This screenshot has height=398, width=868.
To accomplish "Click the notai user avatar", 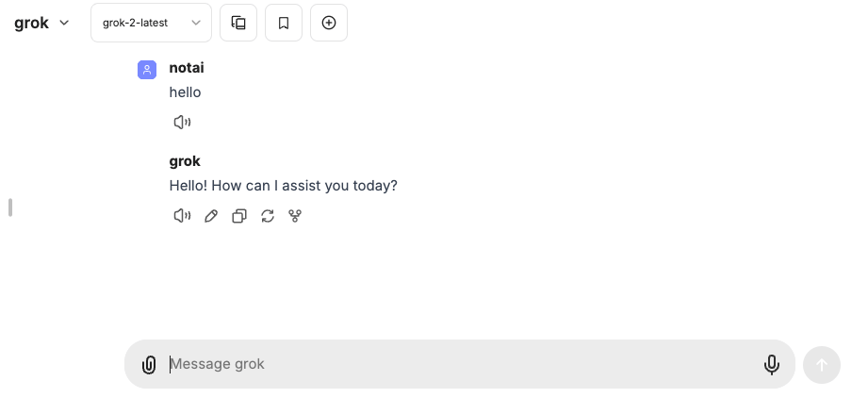I will [147, 70].
